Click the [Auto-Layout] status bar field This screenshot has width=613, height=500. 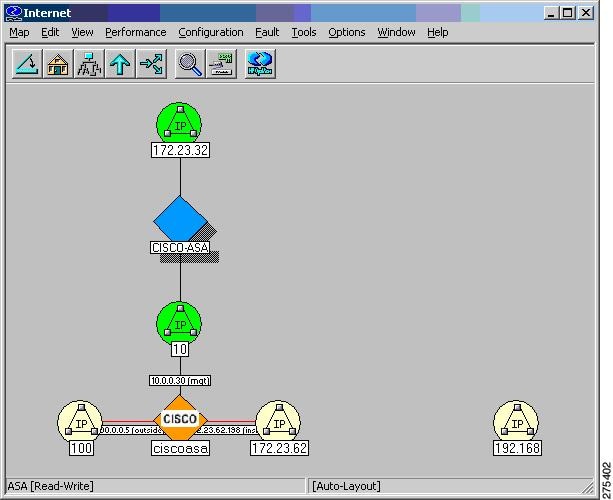[x=451, y=486]
